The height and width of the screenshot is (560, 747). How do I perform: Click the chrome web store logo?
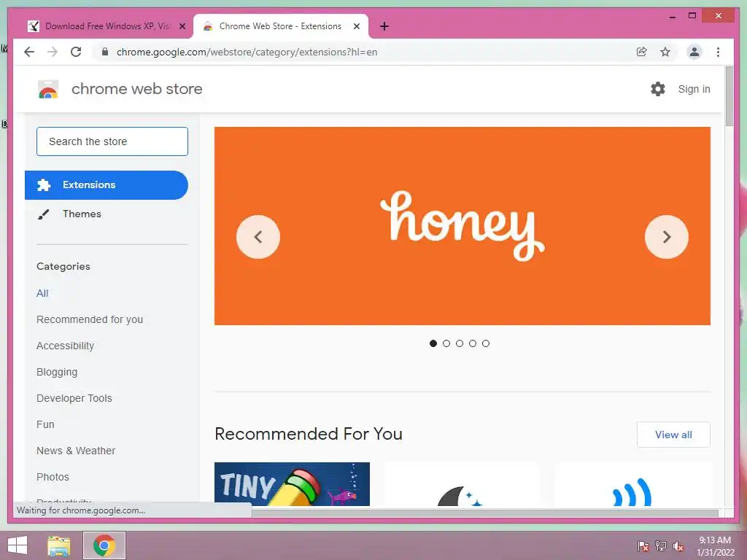pyautogui.click(x=48, y=89)
